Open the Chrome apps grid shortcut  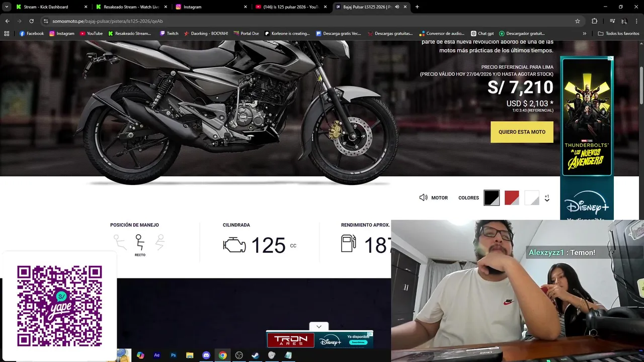point(7,33)
